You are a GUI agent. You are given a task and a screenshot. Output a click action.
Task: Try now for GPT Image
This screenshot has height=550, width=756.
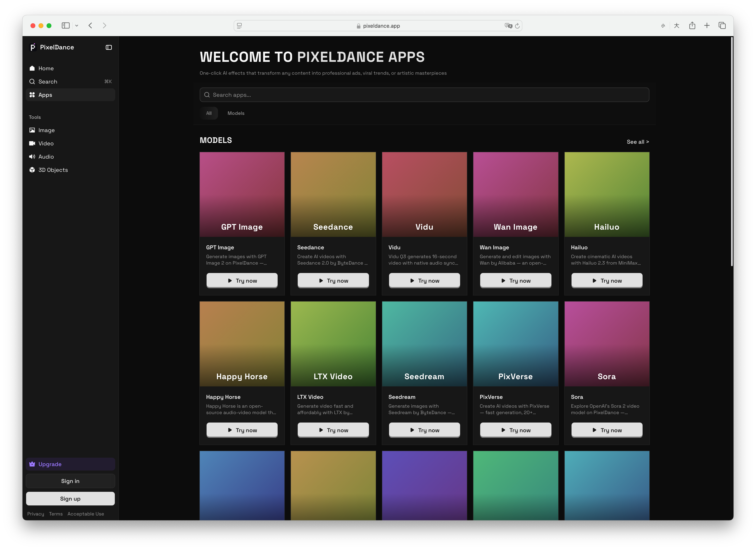click(242, 281)
